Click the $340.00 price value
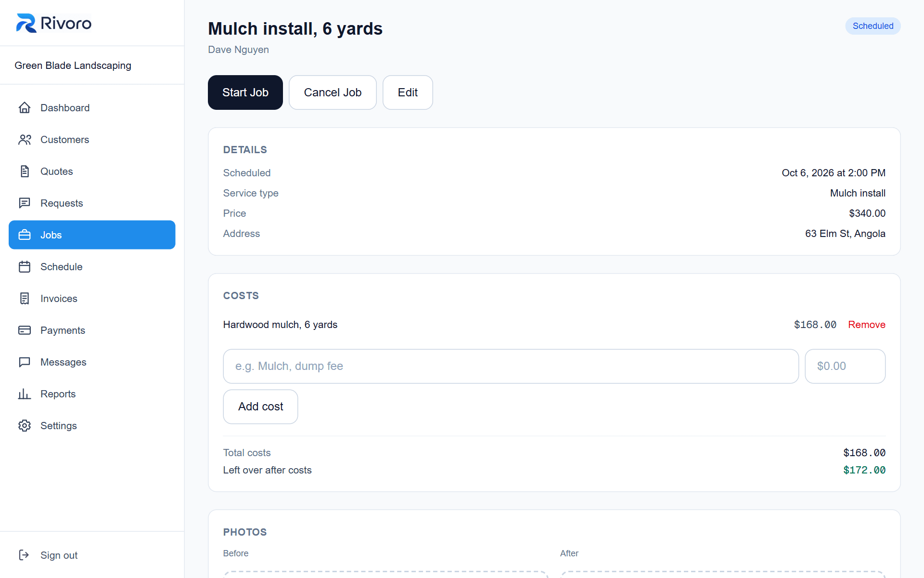 (x=867, y=213)
